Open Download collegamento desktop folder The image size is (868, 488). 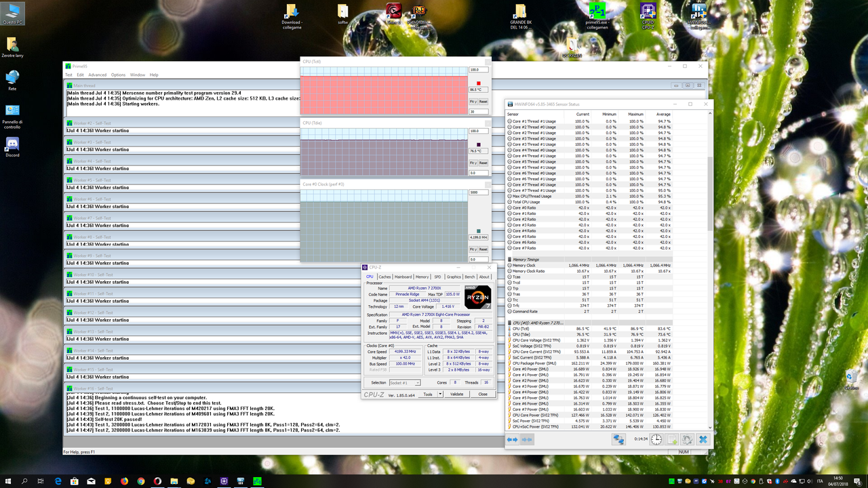(292, 16)
